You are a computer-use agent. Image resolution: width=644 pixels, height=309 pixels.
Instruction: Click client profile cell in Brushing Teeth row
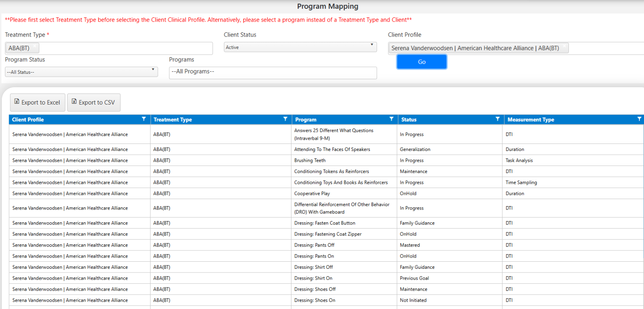(x=80, y=161)
